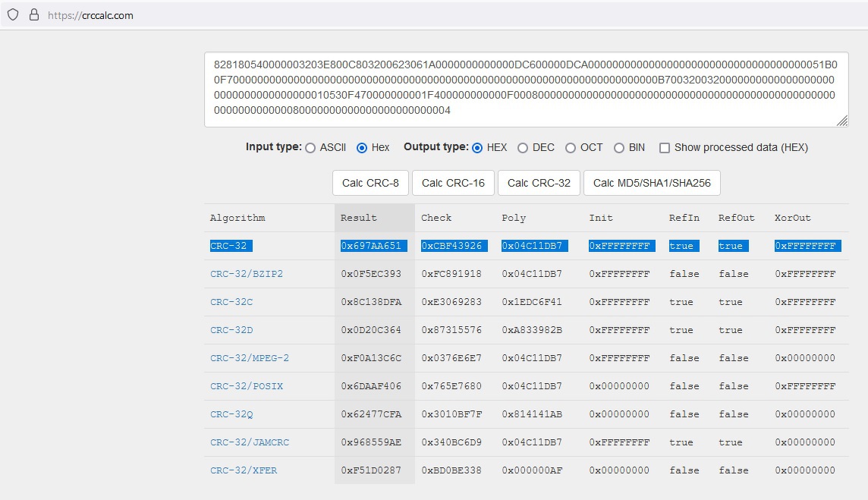The height and width of the screenshot is (500, 868).
Task: Click the check value 0x0376E6E7
Action: (x=451, y=358)
